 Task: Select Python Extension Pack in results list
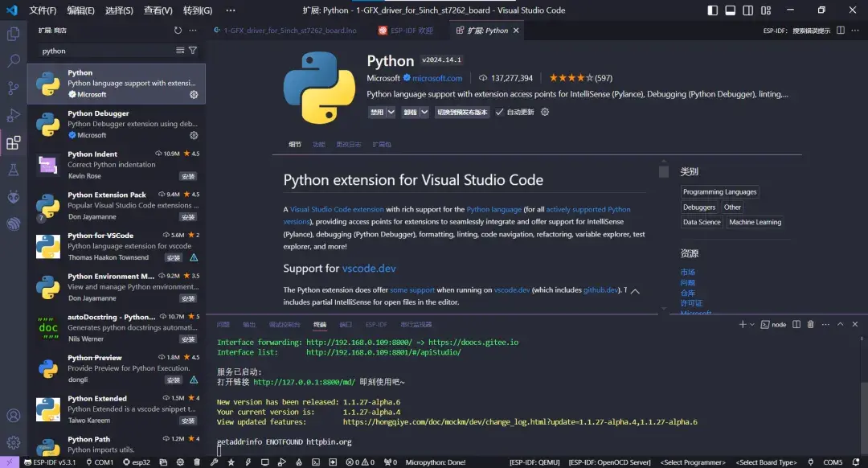[117, 206]
